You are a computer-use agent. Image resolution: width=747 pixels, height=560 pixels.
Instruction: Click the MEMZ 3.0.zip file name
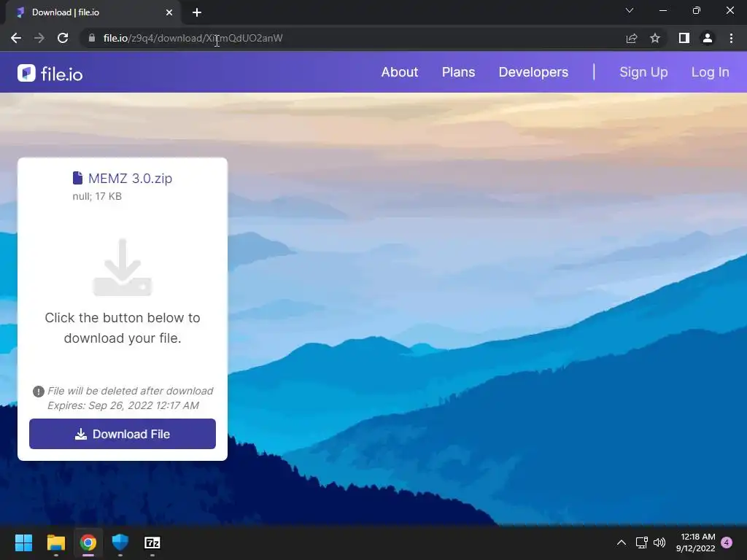click(130, 178)
